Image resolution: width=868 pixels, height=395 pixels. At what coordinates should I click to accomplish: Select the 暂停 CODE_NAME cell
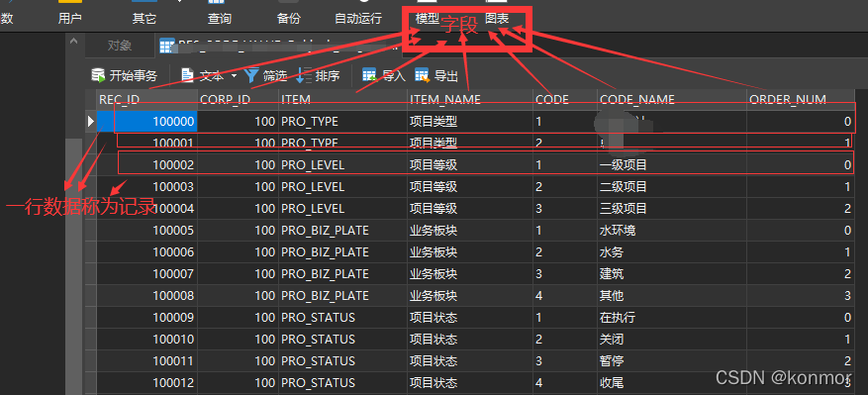click(x=672, y=361)
